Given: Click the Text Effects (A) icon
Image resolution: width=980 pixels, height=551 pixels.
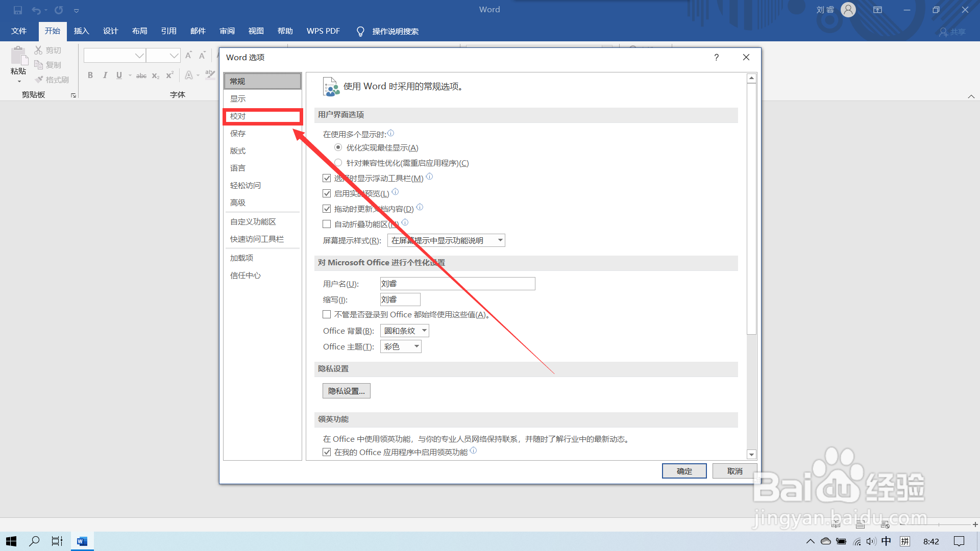Looking at the screenshot, I should [x=189, y=76].
